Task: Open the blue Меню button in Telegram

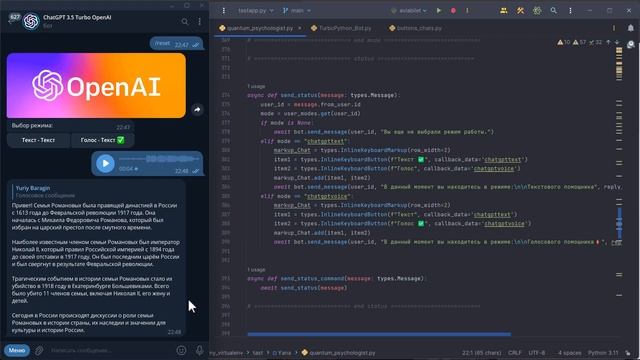Action: (x=17, y=350)
